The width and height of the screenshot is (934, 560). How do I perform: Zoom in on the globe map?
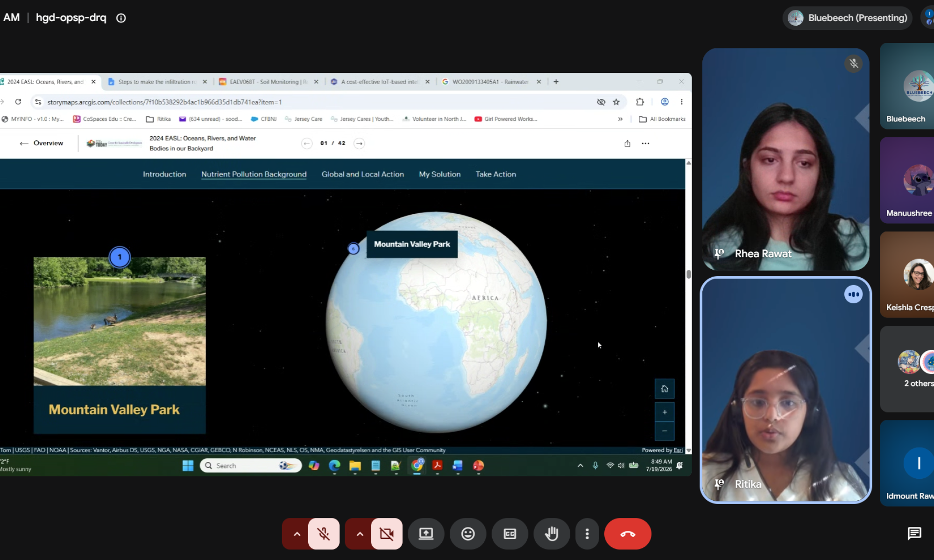pyautogui.click(x=665, y=412)
